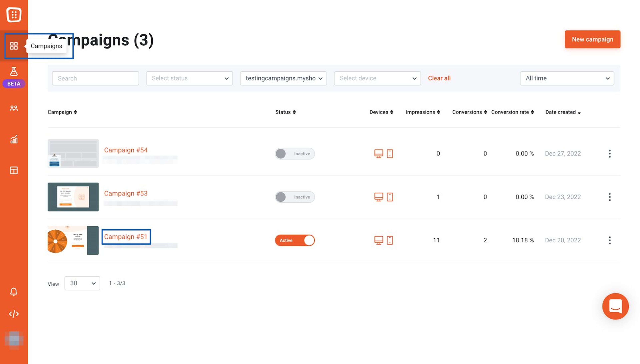Open the Campaign #53 link

coord(126,193)
